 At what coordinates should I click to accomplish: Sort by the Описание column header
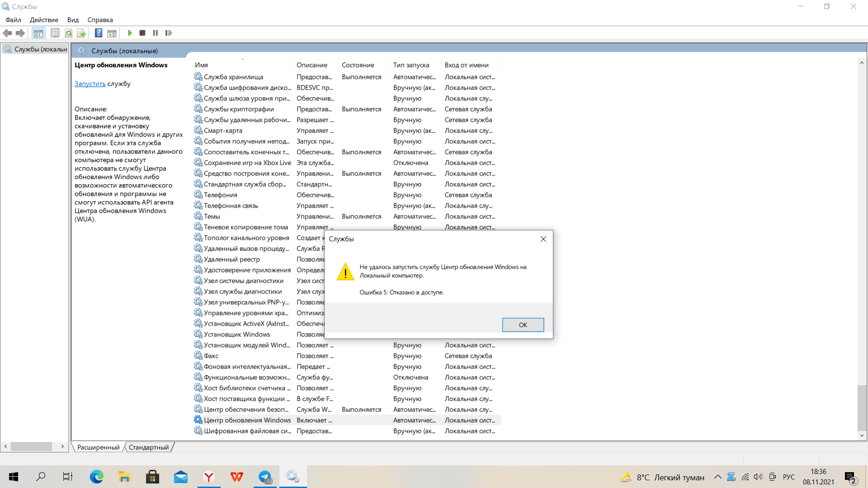tap(316, 65)
